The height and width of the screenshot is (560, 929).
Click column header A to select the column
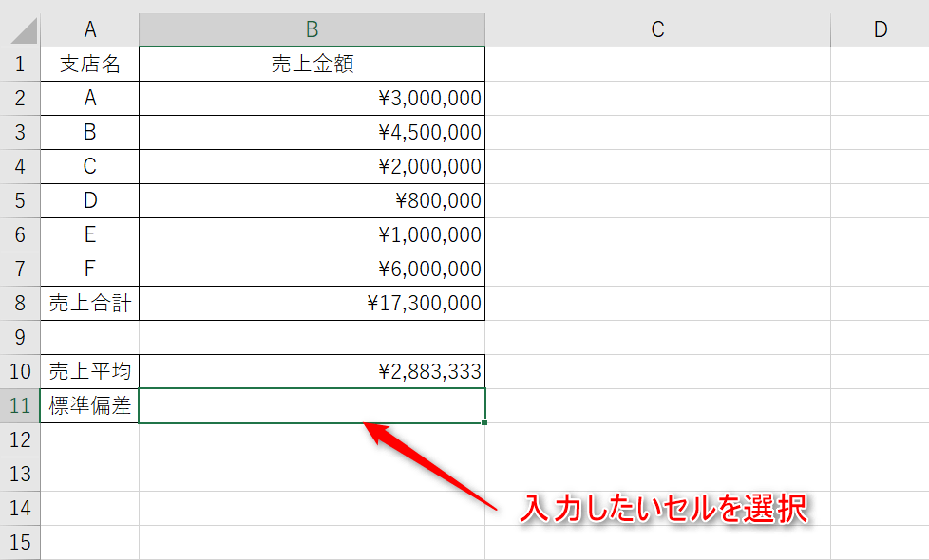pos(90,28)
